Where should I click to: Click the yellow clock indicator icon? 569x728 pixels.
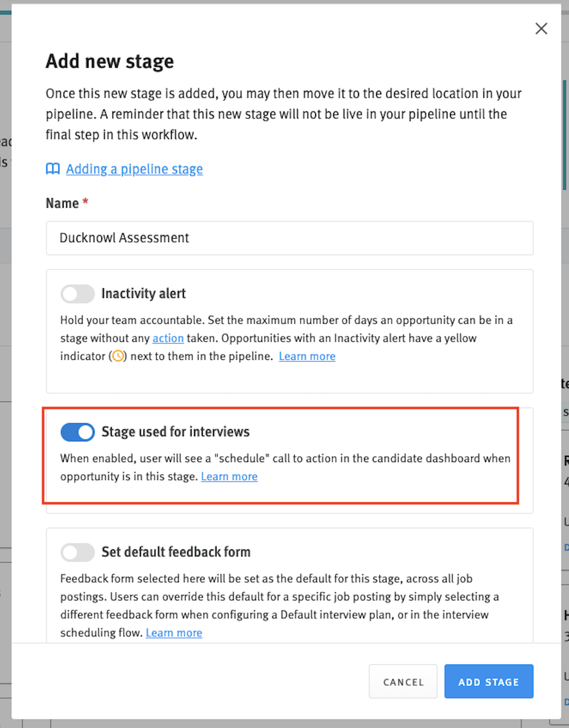tap(118, 356)
